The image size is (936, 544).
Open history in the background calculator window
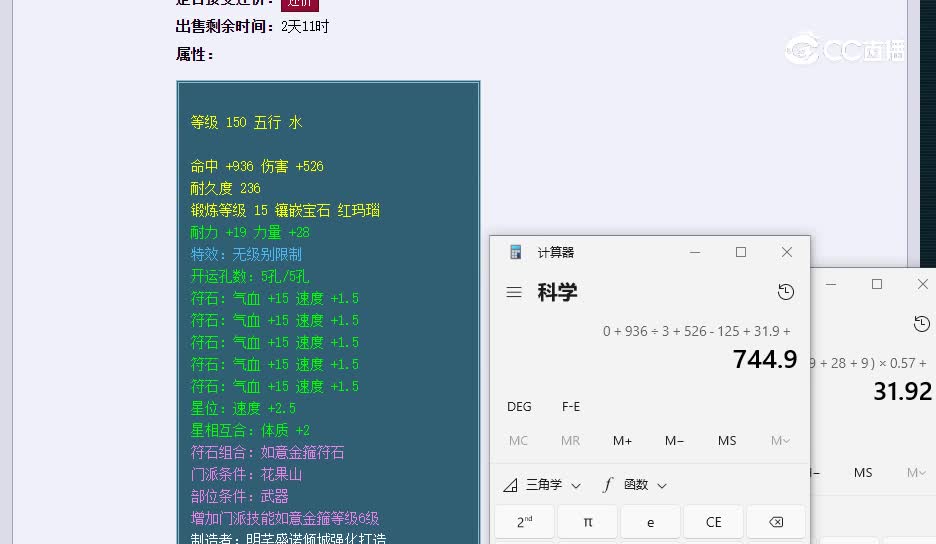[x=922, y=324]
